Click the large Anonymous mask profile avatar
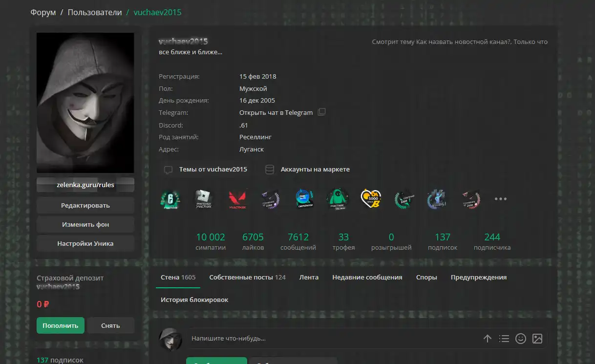The height and width of the screenshot is (364, 595). coord(85,103)
